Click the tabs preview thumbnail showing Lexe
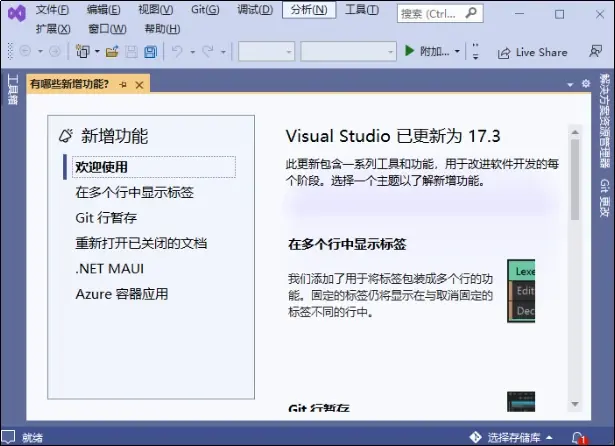 point(521,291)
